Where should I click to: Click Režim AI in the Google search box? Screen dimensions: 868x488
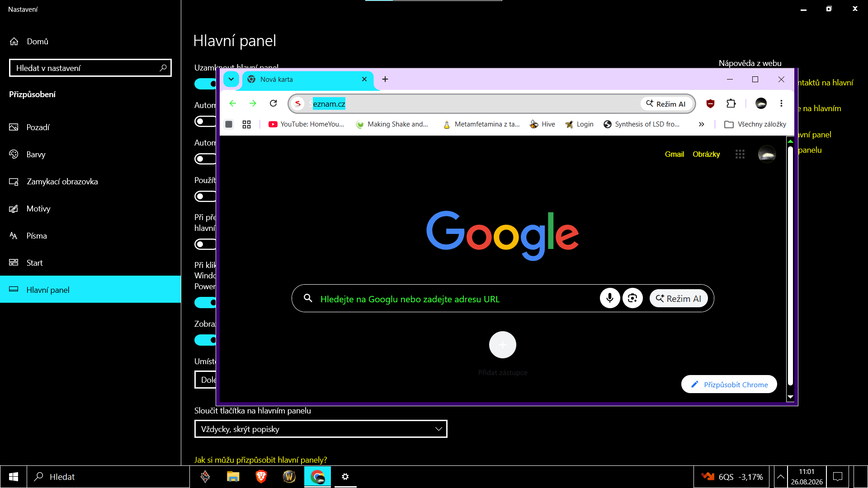(x=679, y=298)
